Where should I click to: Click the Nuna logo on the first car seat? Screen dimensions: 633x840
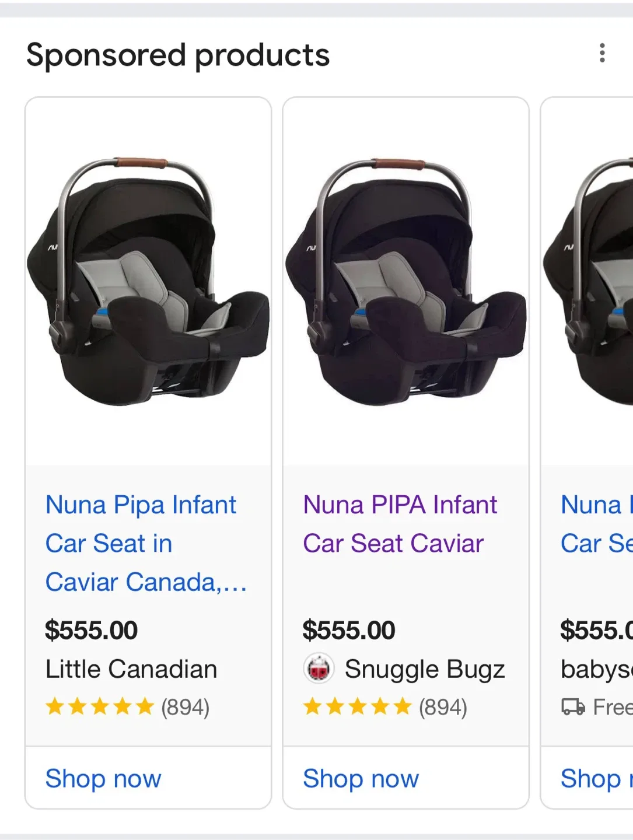(52, 249)
